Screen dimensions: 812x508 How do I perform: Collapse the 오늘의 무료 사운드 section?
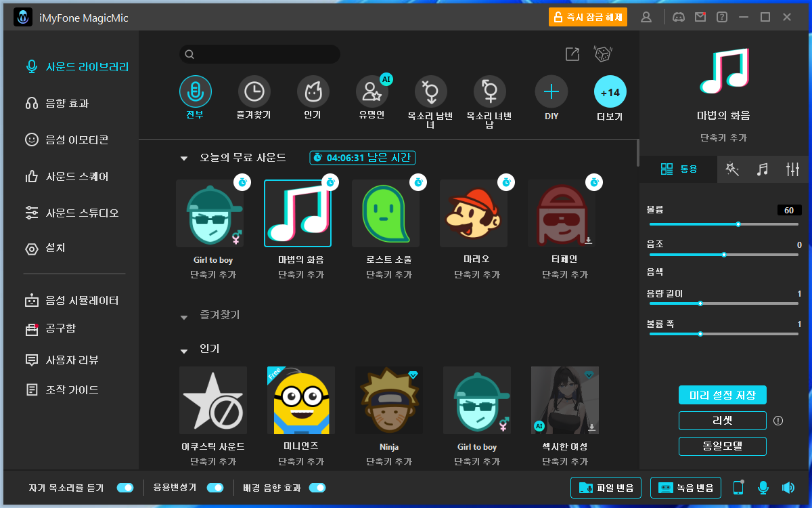pos(183,157)
